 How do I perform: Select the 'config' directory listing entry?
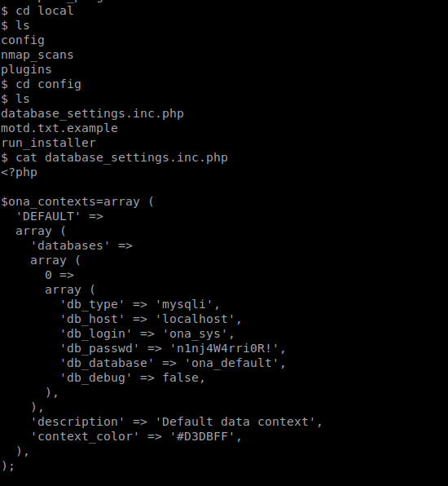(x=23, y=41)
